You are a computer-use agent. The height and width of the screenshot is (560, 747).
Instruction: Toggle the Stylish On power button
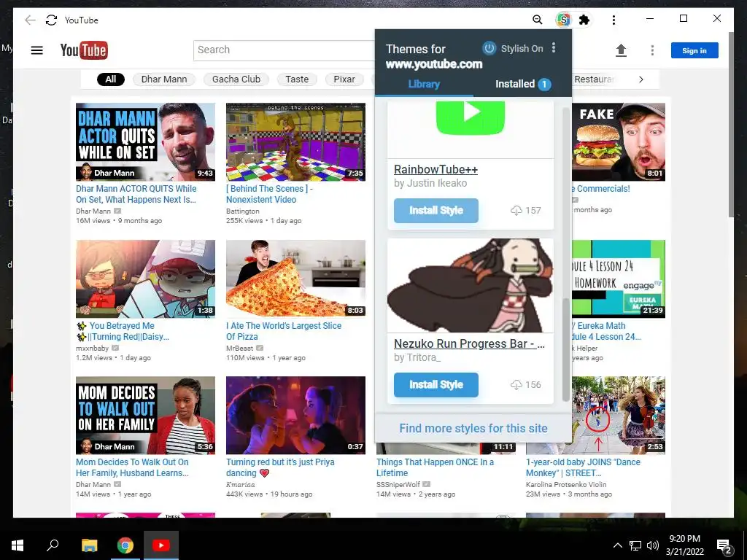[489, 48]
